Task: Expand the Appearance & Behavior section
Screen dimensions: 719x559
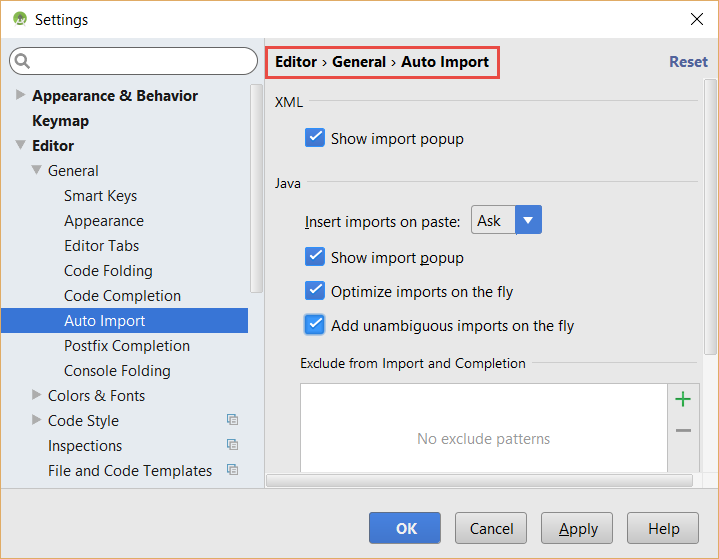Action: (x=20, y=95)
